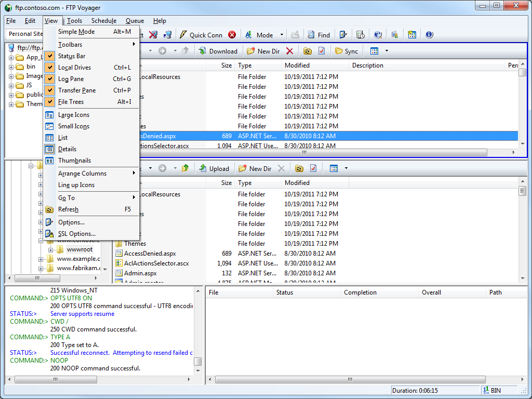
Task: Toggle Log Pane visibility off
Action: point(71,79)
